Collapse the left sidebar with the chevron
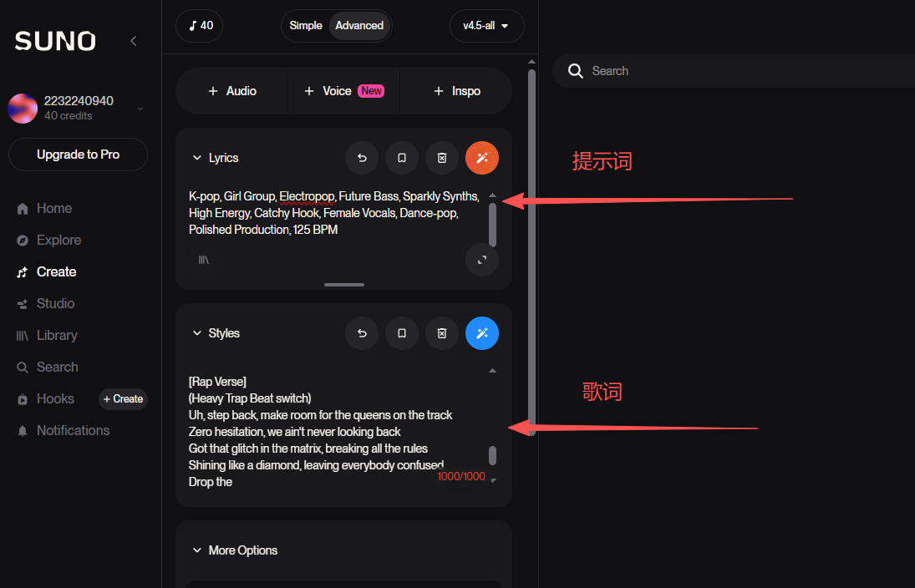 coord(133,41)
